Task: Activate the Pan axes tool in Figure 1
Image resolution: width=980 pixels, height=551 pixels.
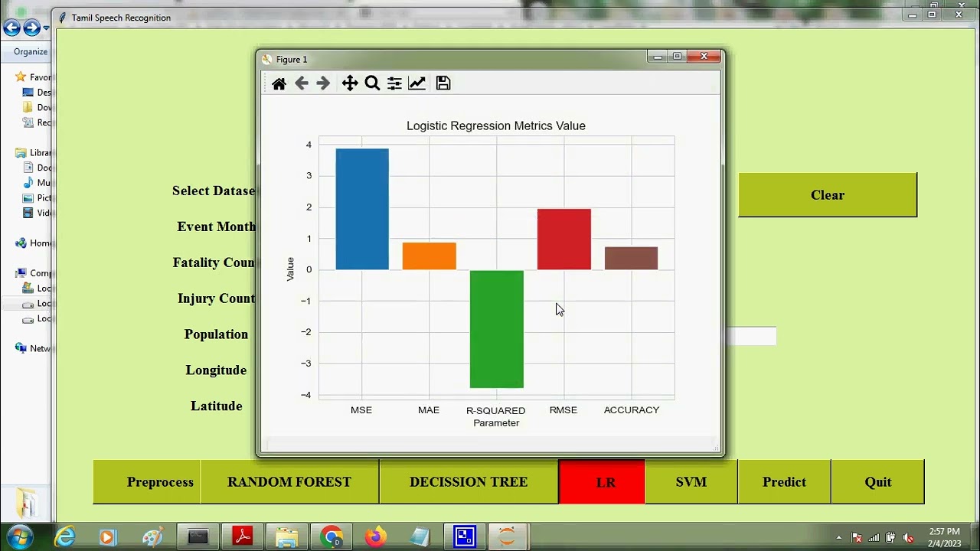Action: 350,83
